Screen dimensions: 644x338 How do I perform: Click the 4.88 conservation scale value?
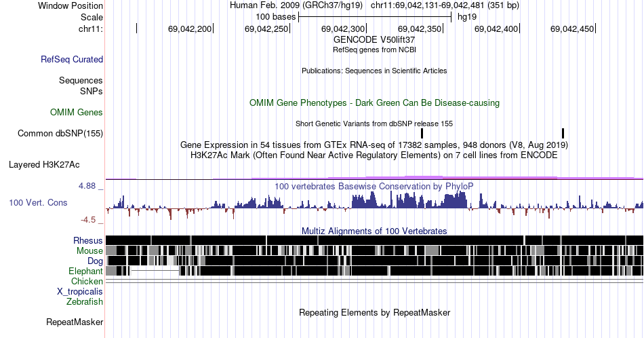[x=87, y=186]
